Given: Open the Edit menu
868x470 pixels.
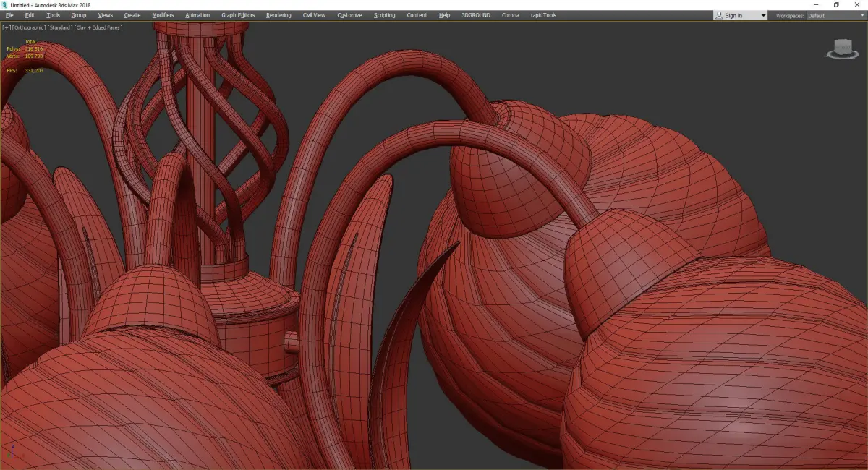Looking at the screenshot, I should point(30,15).
